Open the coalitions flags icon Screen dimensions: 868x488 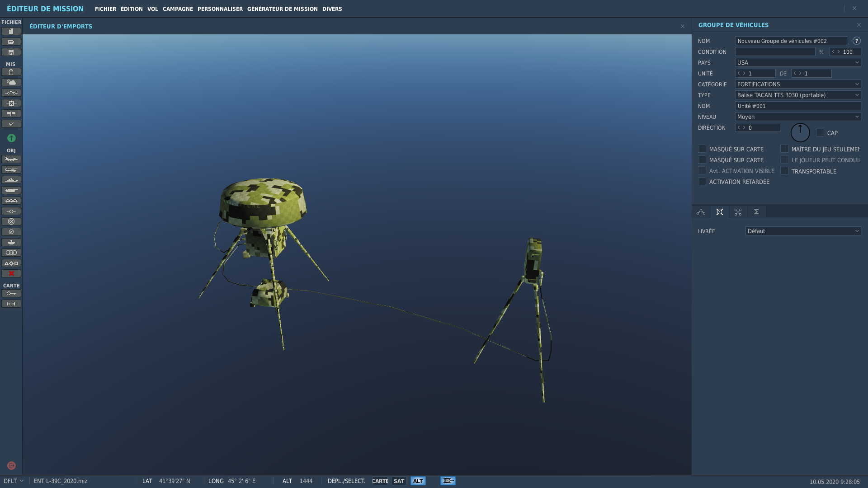[11, 113]
